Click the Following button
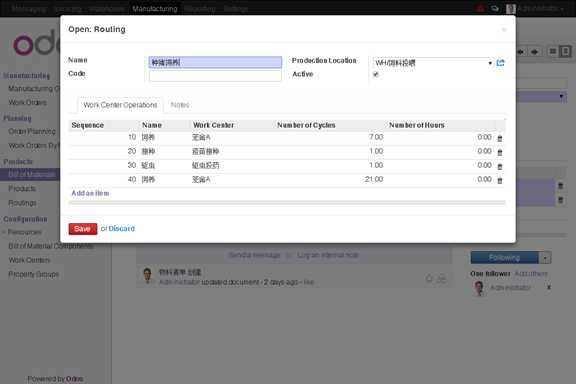Viewport: 576px width, 384px height. pyautogui.click(x=505, y=258)
